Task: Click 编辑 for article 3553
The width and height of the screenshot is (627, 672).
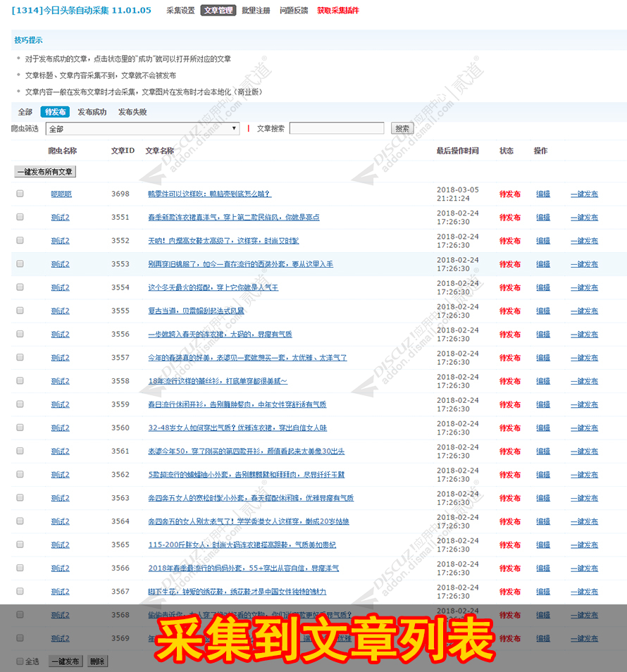Action: coord(543,264)
